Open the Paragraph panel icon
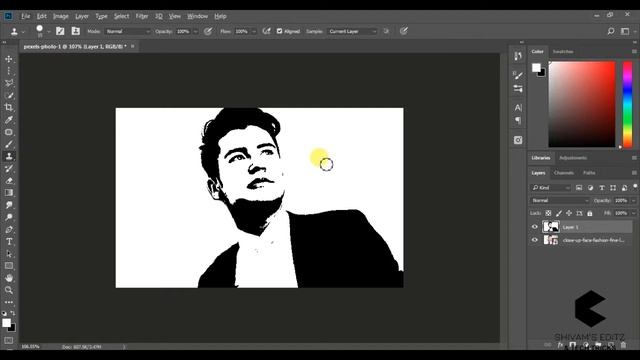 click(x=518, y=120)
